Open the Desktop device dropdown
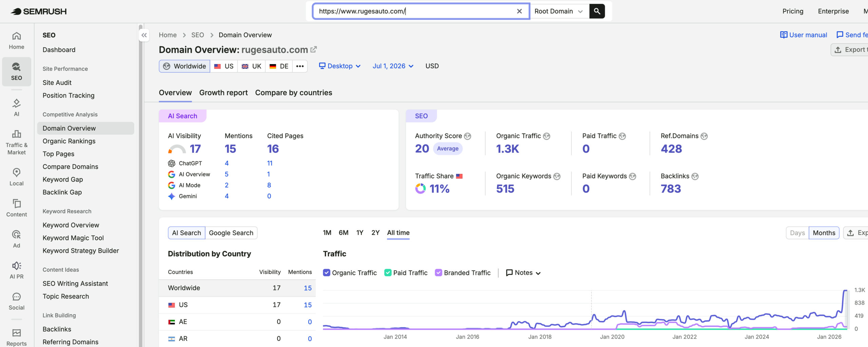The image size is (868, 347). (340, 66)
